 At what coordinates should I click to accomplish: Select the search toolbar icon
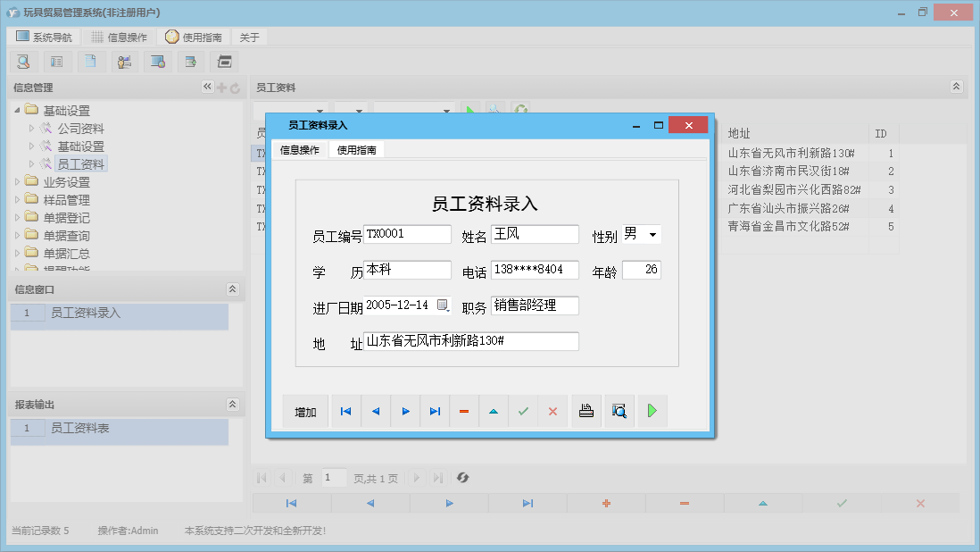point(23,62)
